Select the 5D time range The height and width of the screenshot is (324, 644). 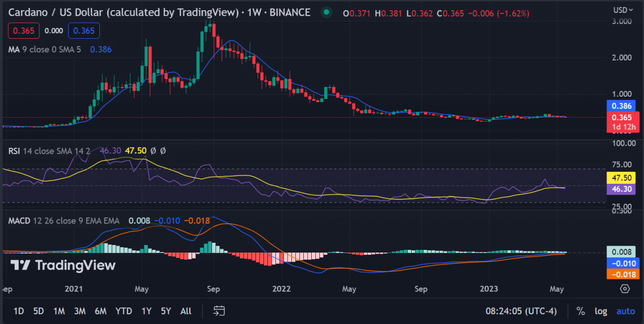click(x=38, y=311)
